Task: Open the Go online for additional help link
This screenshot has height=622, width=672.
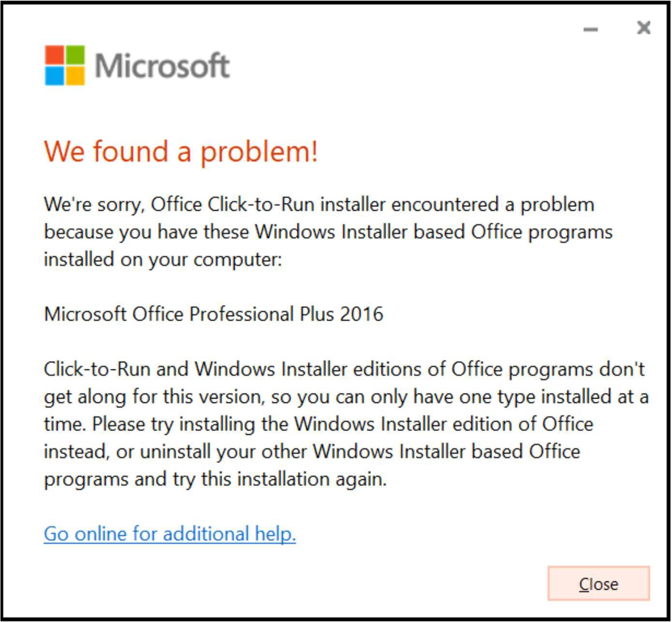Action: pos(170,534)
